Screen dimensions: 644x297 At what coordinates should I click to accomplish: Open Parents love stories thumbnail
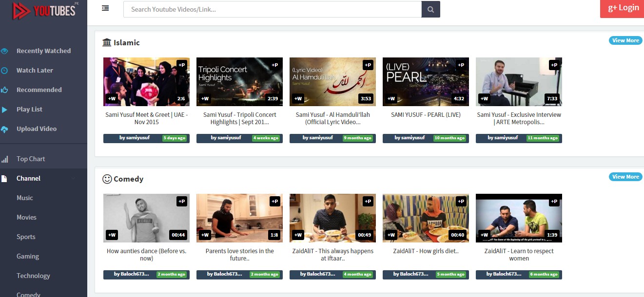pyautogui.click(x=239, y=218)
